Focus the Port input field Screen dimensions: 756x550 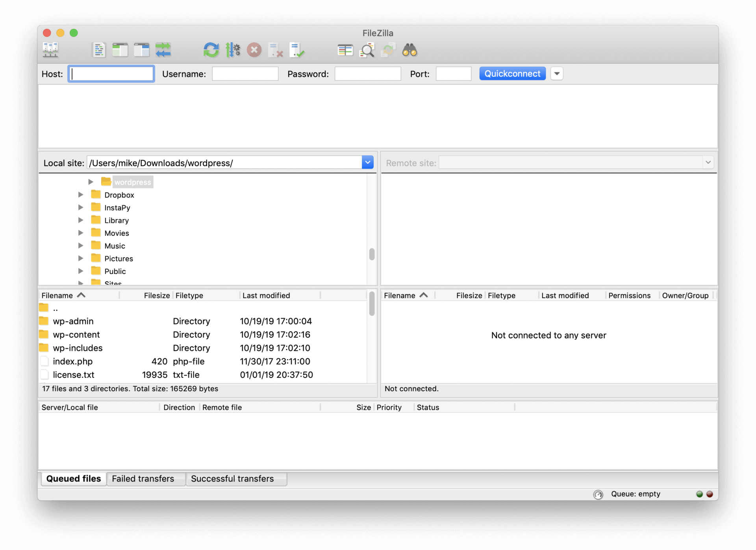pyautogui.click(x=453, y=74)
